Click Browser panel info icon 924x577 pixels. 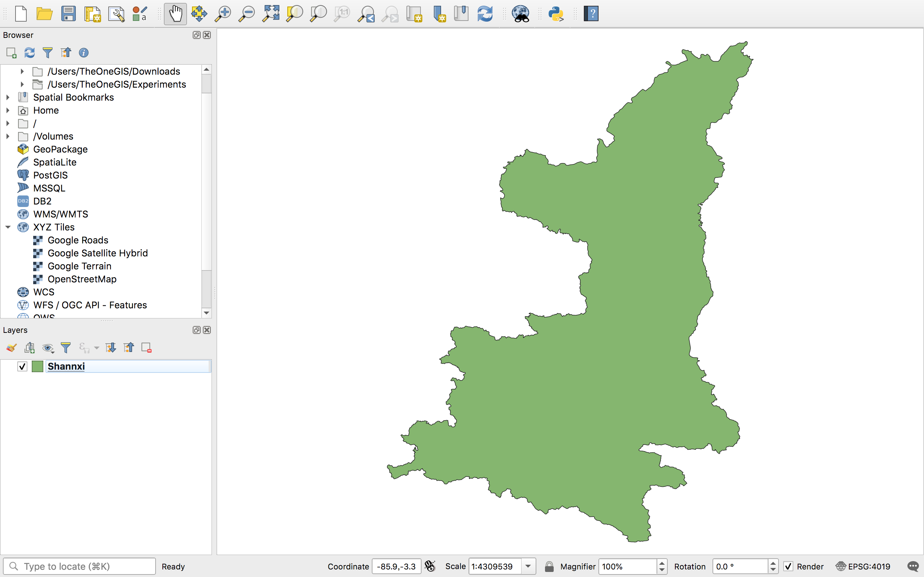pyautogui.click(x=84, y=53)
